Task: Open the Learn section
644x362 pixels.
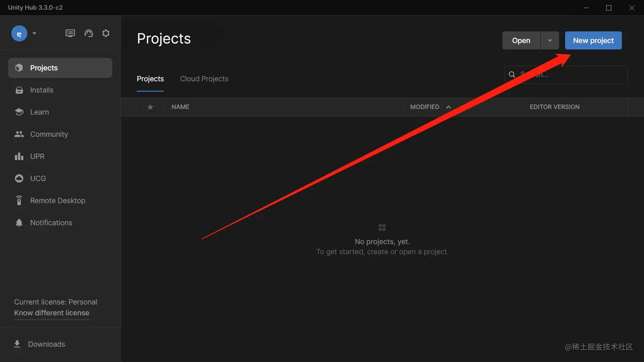Action: tap(39, 112)
